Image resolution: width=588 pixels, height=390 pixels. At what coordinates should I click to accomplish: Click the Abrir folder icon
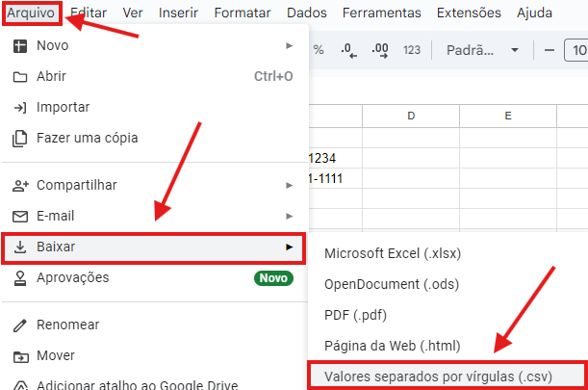[20, 76]
